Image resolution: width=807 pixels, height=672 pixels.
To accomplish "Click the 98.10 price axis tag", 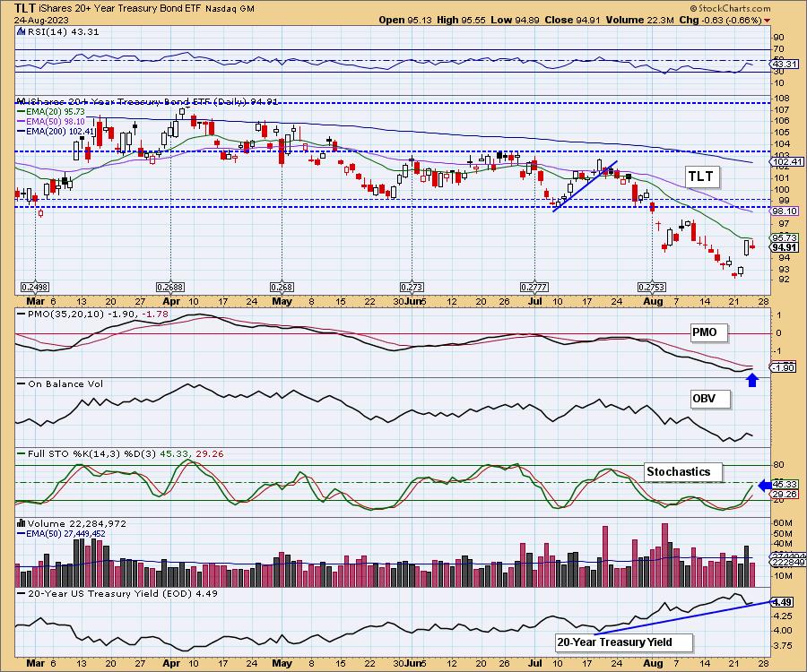I will 785,211.
